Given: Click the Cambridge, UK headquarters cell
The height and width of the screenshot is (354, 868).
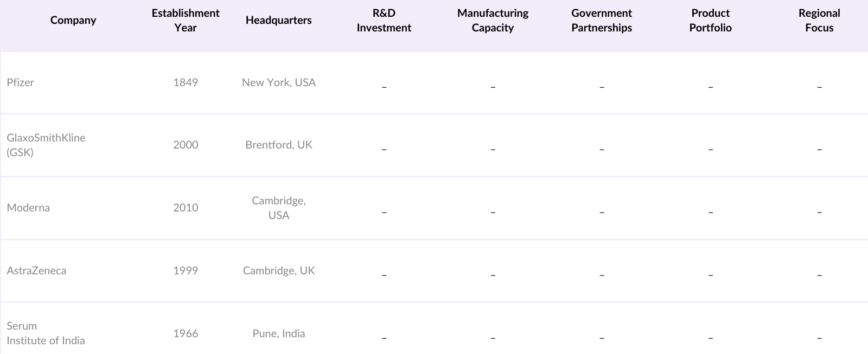Looking at the screenshot, I should [x=279, y=271].
